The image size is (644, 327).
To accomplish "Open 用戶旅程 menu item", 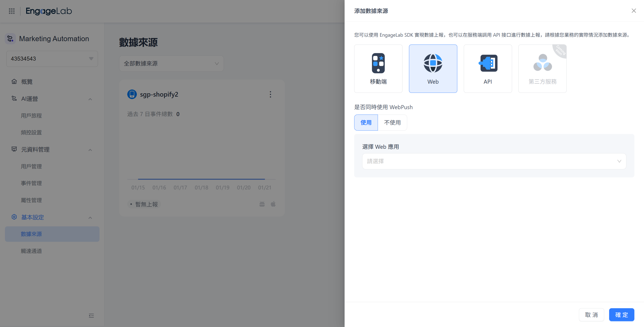I will pyautogui.click(x=31, y=115).
